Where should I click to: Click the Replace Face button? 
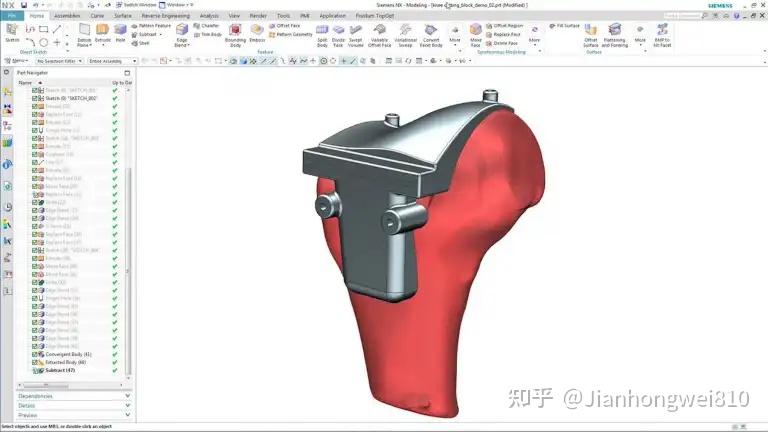[504, 35]
